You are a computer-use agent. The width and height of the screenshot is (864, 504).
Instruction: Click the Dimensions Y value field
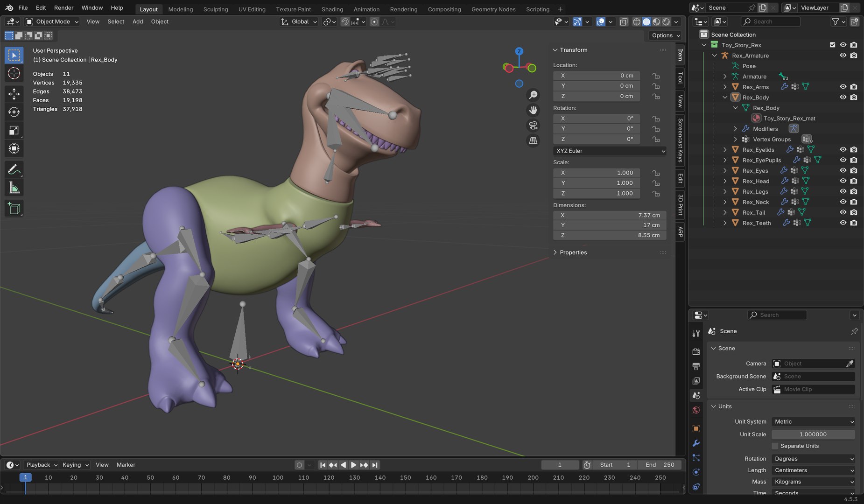pos(610,225)
